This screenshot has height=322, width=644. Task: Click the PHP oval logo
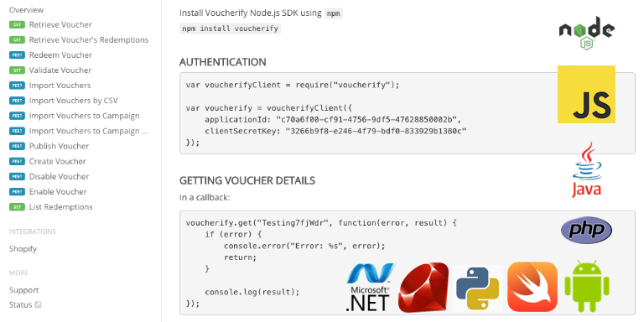tap(586, 230)
